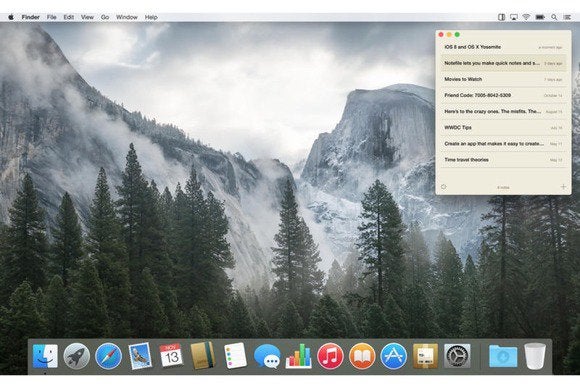Open the 'Movies to Watch' note
Viewport: 580px width, 388px height.
pos(503,79)
